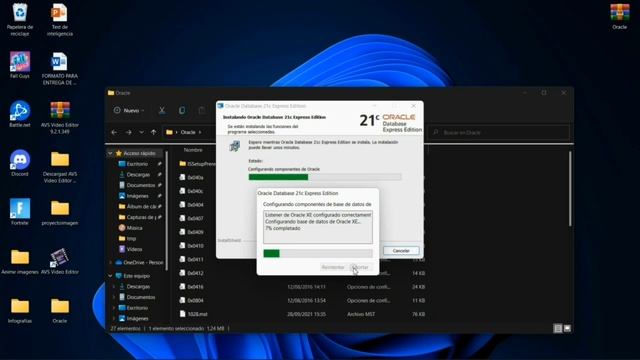Collapse the Acceso rápido tree node
Screen dimensions: 640x360
110,153
